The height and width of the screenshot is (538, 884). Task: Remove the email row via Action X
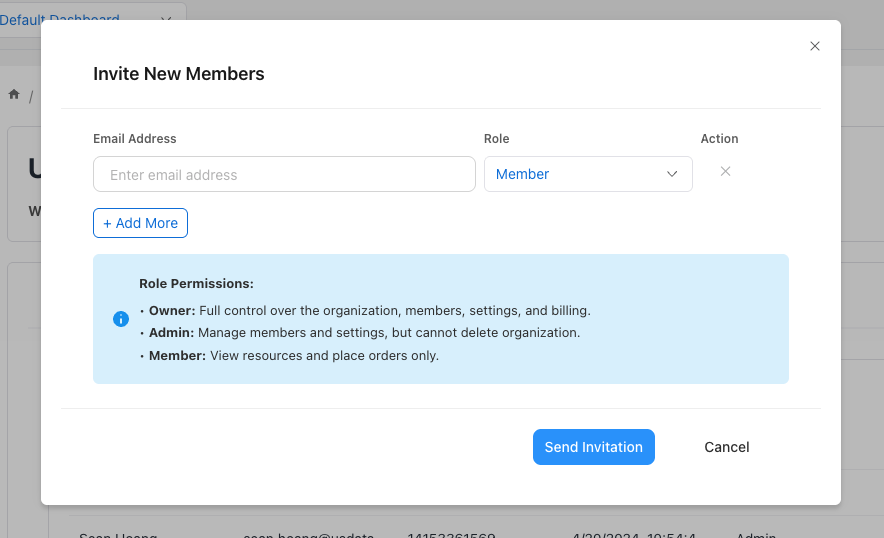coord(726,171)
